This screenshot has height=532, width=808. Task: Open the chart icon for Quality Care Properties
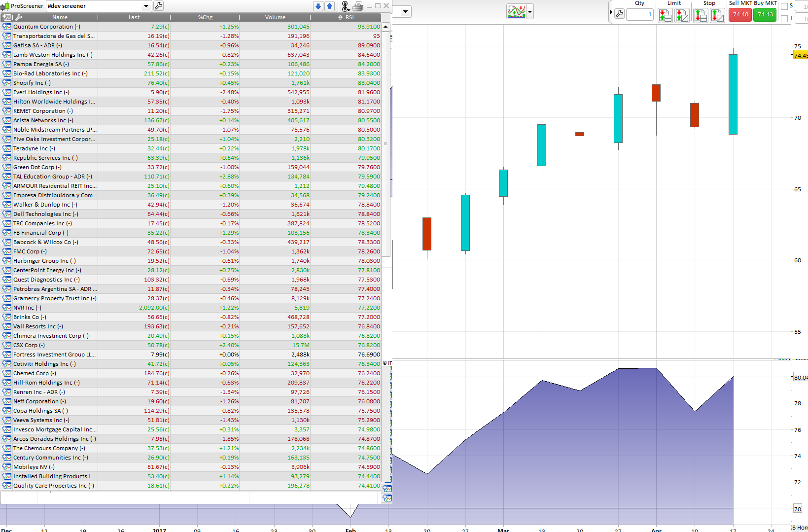pos(7,486)
